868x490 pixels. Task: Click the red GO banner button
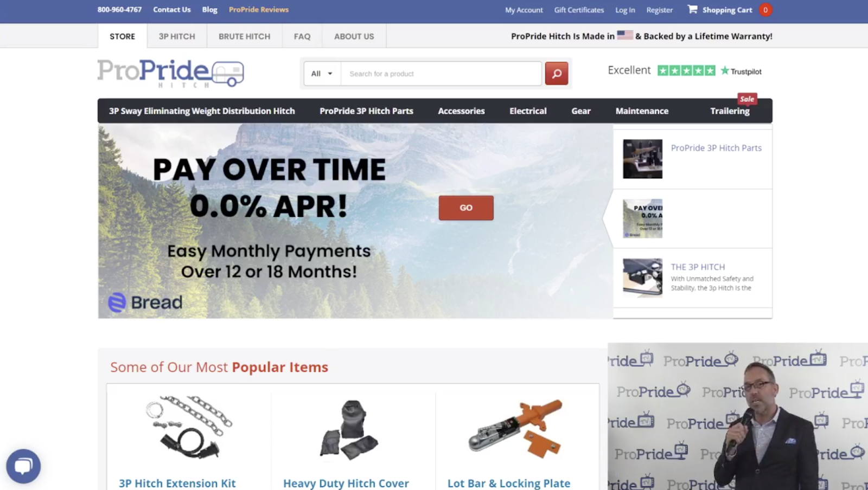(x=466, y=208)
